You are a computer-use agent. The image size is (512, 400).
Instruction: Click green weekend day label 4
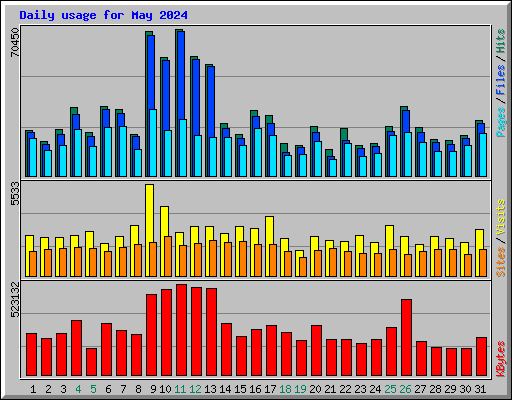pyautogui.click(x=78, y=389)
